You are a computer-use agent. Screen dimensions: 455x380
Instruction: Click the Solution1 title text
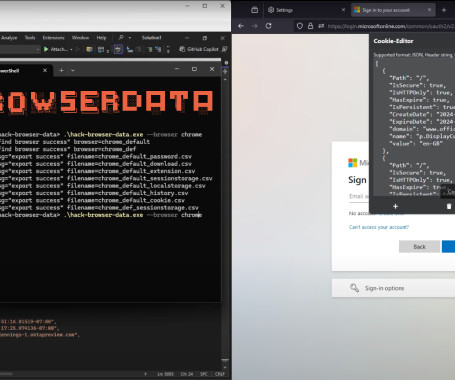[x=151, y=38]
